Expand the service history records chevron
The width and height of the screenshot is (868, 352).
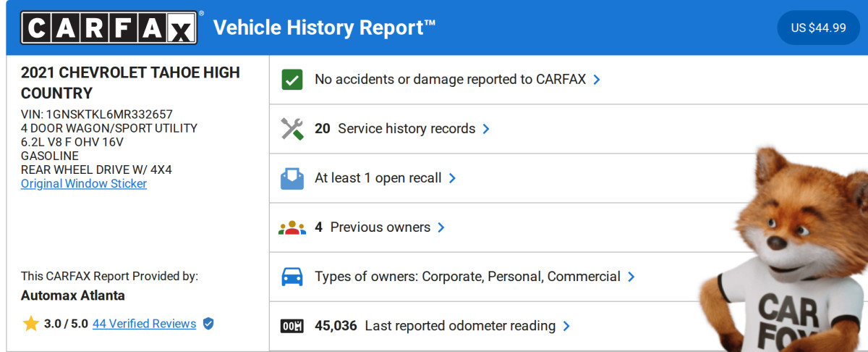[x=486, y=129]
